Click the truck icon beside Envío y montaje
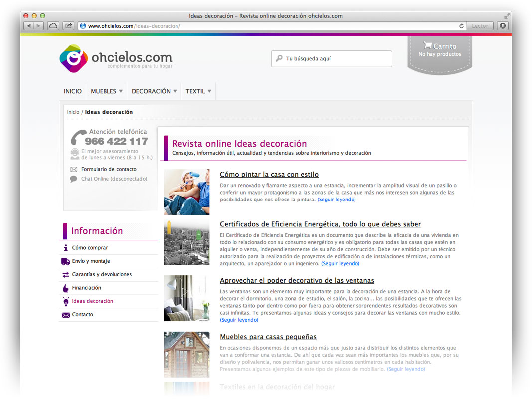This screenshot has height=399, width=532. [65, 261]
